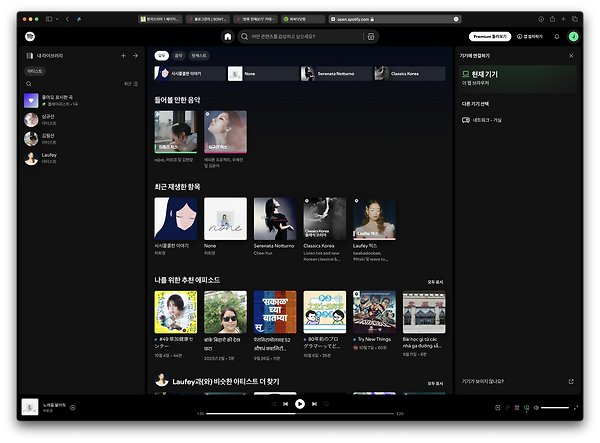Add current song to liked songs
The image size is (600, 443).
73,407
